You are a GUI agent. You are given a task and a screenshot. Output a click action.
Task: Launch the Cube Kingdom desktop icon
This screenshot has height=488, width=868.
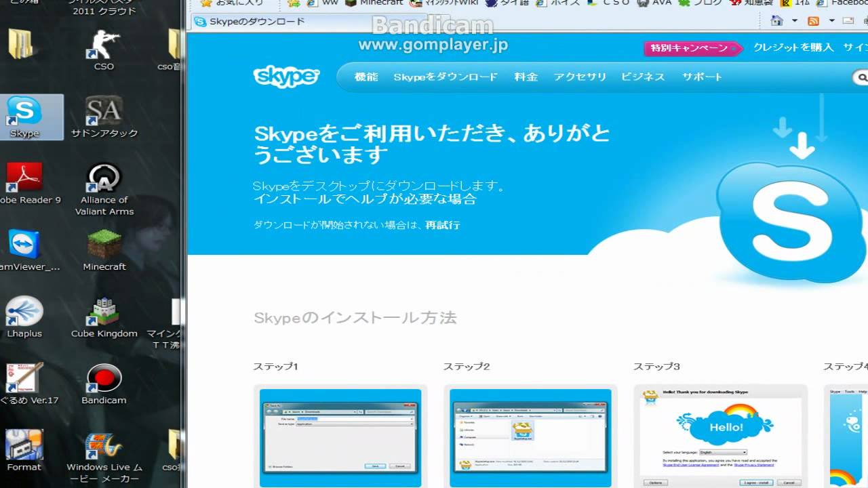pos(104,317)
